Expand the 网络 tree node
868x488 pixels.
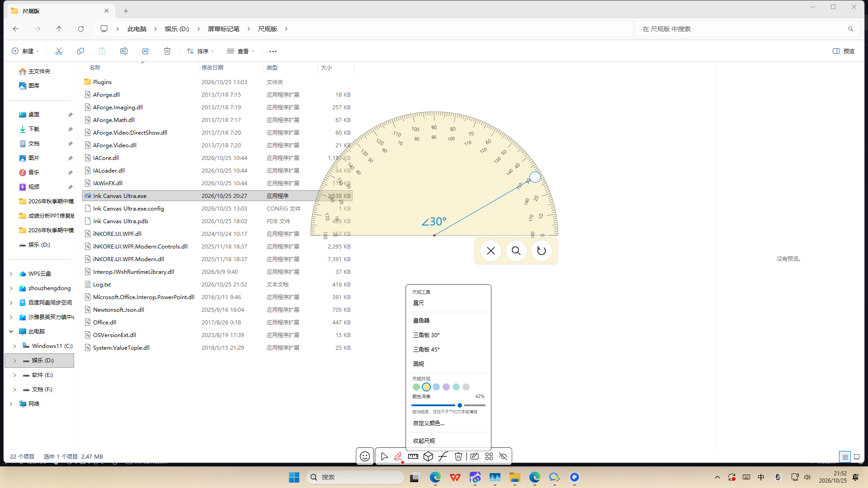pos(11,404)
